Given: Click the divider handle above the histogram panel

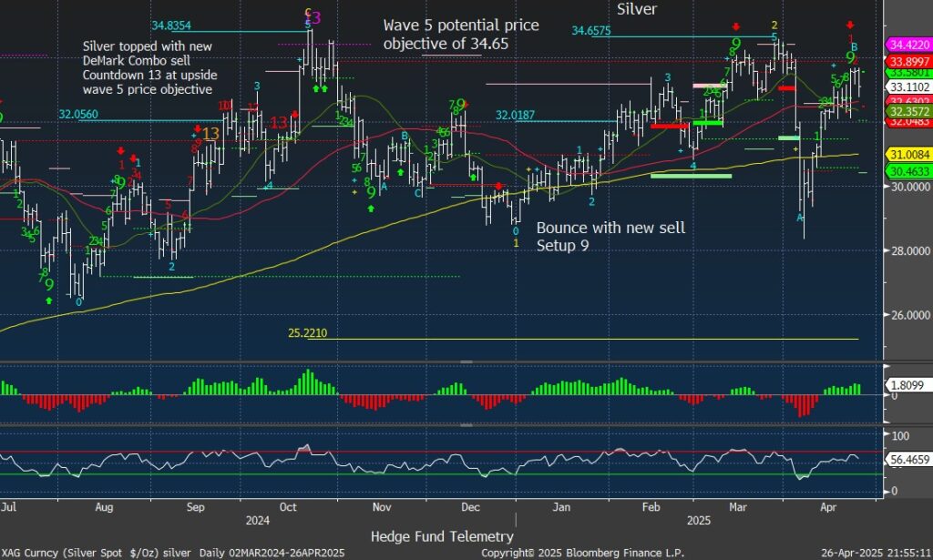Looking at the screenshot, I should (x=466, y=362).
